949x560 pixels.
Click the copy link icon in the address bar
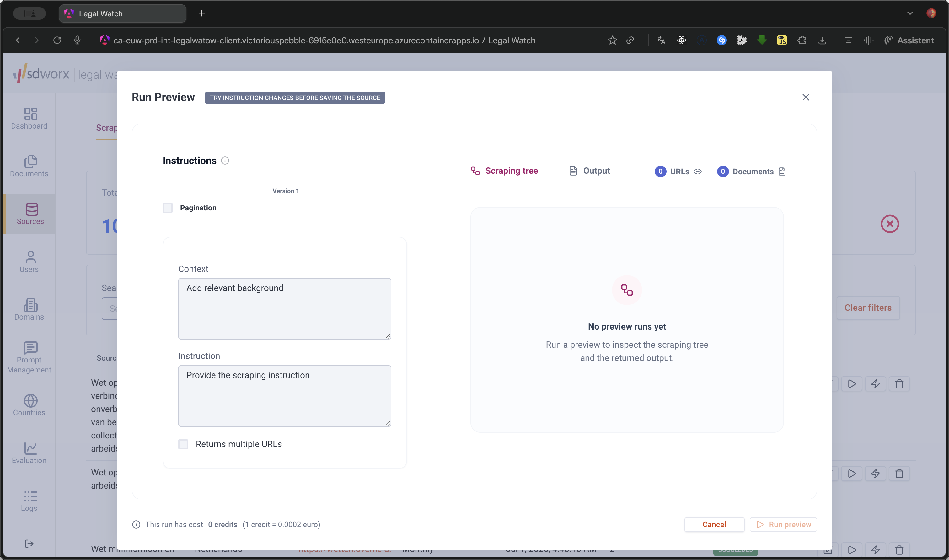pos(630,40)
